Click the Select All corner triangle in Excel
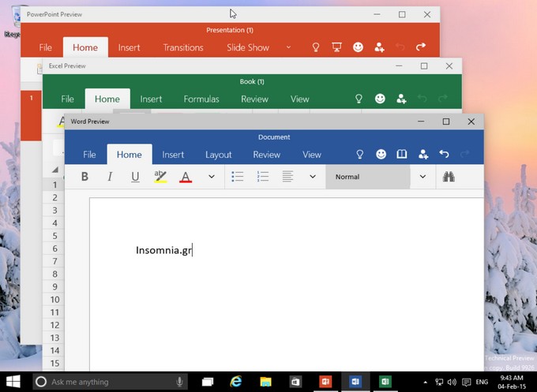 point(54,170)
